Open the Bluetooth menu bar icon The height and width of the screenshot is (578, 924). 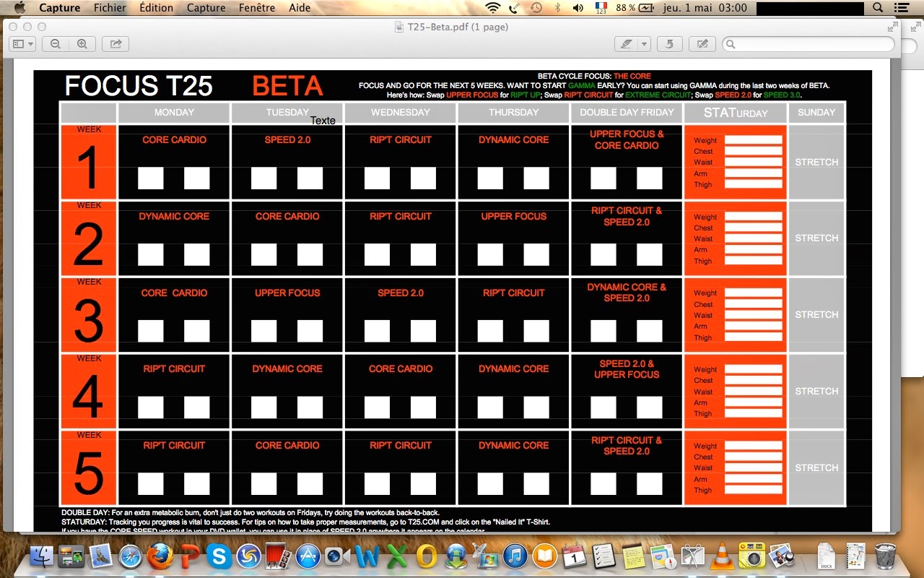557,8
